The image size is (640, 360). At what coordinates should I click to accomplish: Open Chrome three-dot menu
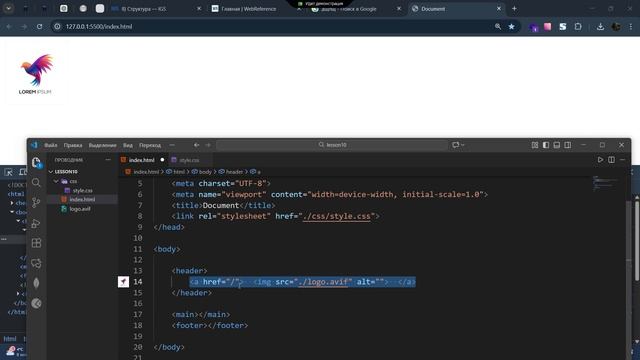[631, 27]
